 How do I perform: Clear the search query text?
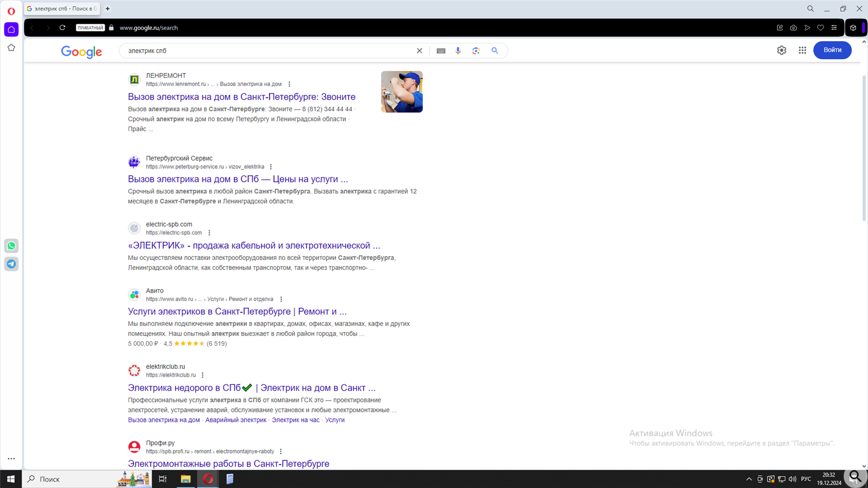419,51
